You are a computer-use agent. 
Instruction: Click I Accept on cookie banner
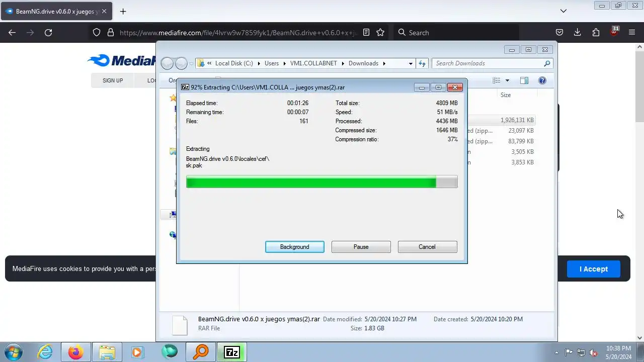[x=594, y=269]
